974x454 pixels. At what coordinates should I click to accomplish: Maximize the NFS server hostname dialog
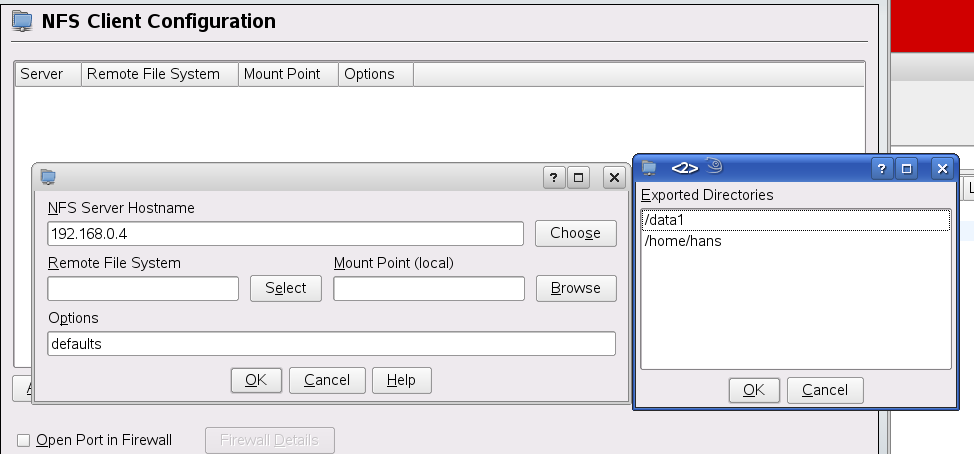pos(578,178)
